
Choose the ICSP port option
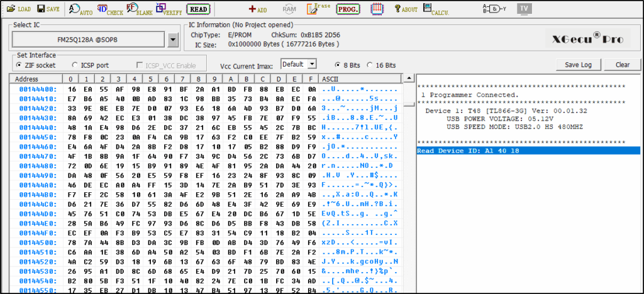pyautogui.click(x=75, y=65)
